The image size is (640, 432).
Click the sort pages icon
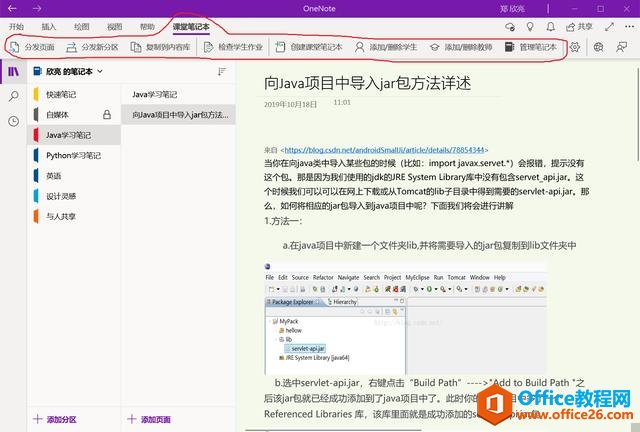point(222,72)
